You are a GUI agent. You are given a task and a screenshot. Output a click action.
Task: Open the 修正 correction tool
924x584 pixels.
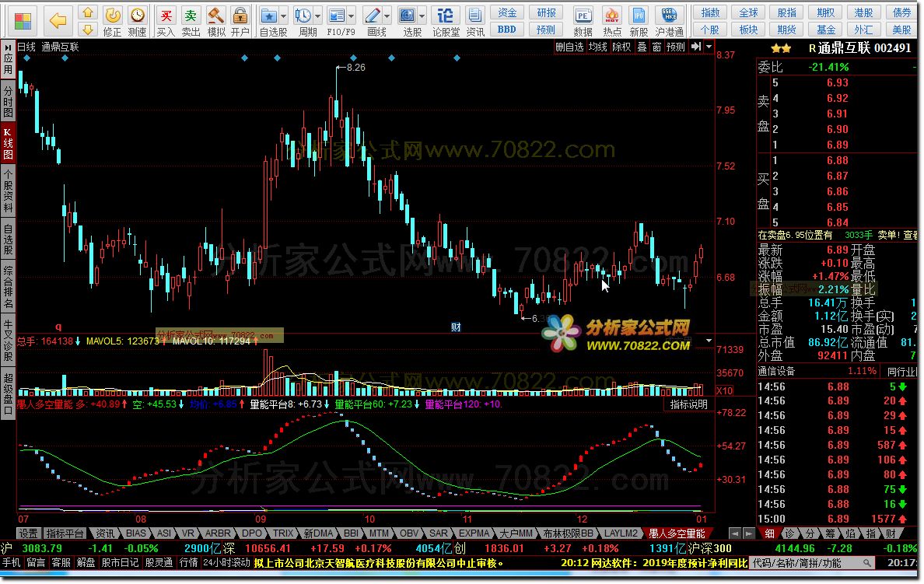tap(113, 22)
